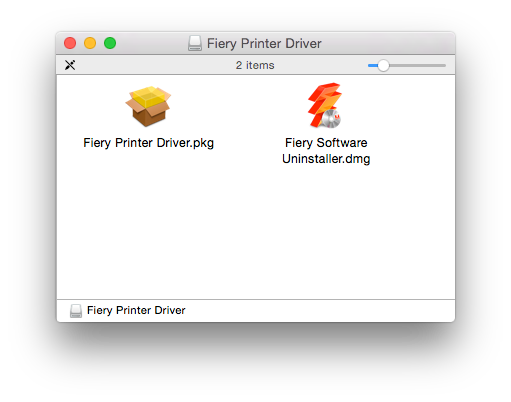Close the window with the red button
This screenshot has height=402, width=511.
(70, 43)
